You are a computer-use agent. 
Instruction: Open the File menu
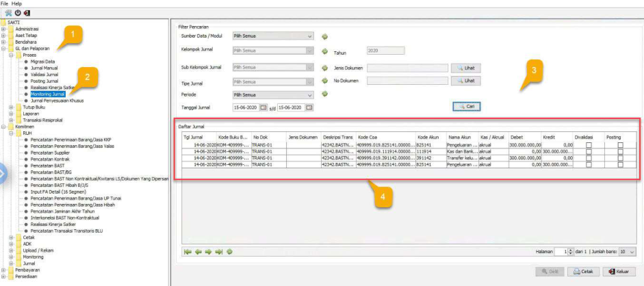[5, 3]
